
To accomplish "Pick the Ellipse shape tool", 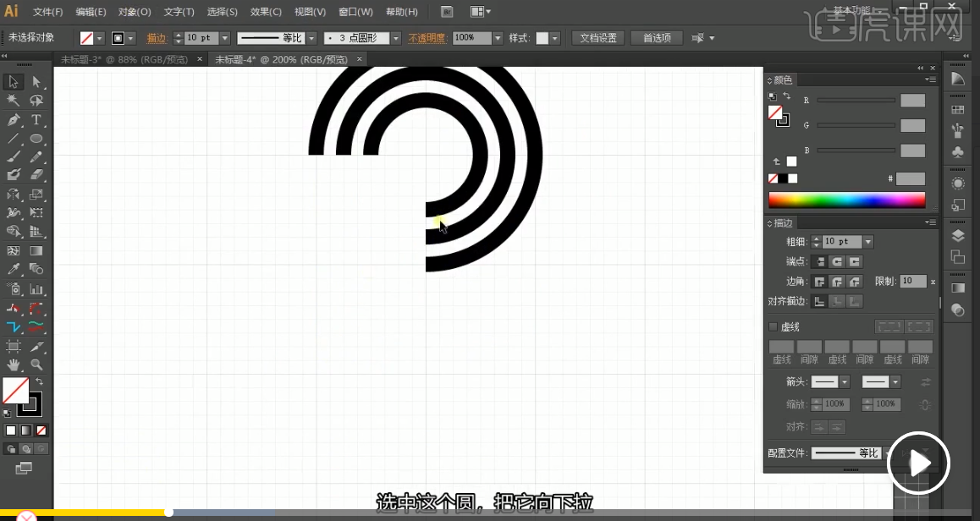I will (x=36, y=139).
